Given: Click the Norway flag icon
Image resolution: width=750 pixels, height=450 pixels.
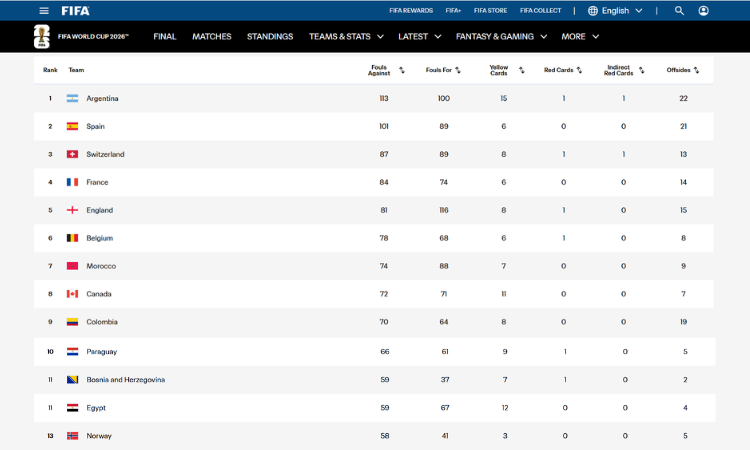Looking at the screenshot, I should (72, 436).
